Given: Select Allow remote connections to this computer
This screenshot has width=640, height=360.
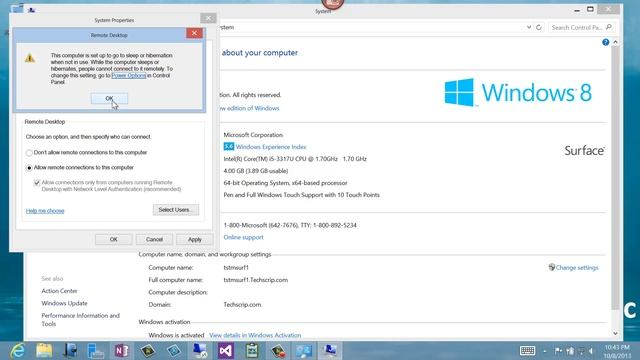Looking at the screenshot, I should [x=29, y=168].
